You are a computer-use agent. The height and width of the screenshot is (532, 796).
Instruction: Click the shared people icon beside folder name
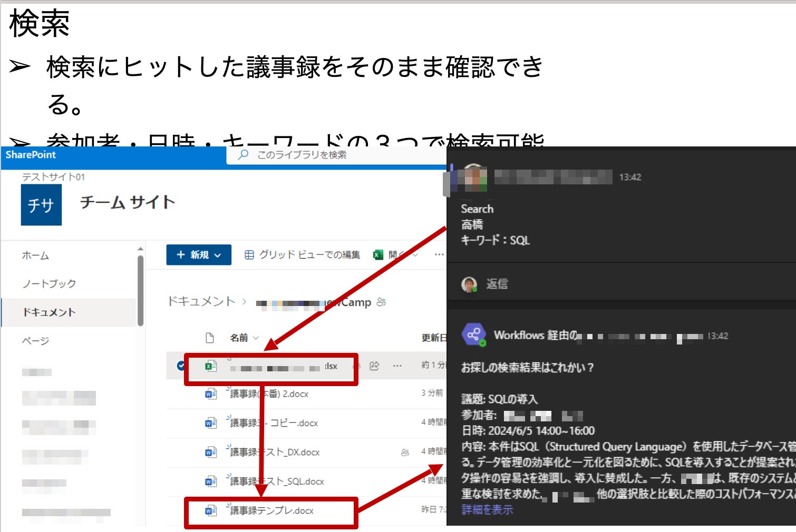coord(382,302)
